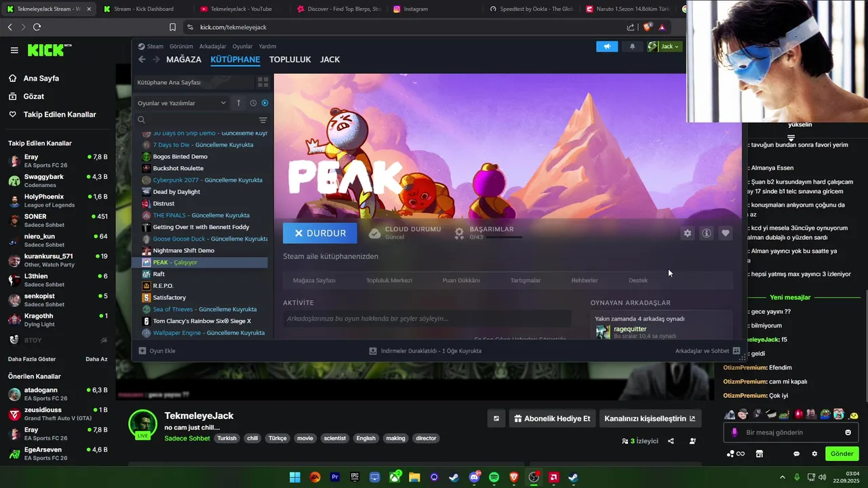This screenshot has height=488, width=868.
Task: Open Oyunlar ve Yazılımlar dropdown
Action: click(181, 103)
